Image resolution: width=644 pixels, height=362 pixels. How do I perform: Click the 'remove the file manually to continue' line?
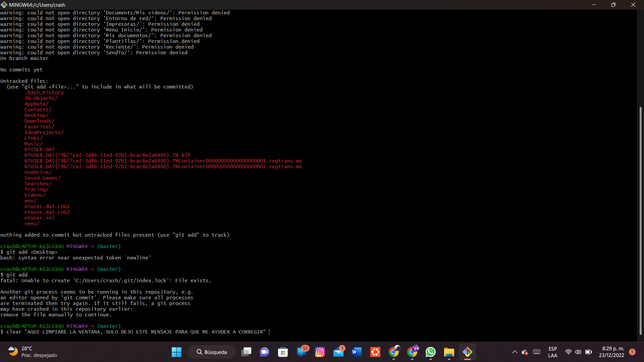pyautogui.click(x=56, y=315)
